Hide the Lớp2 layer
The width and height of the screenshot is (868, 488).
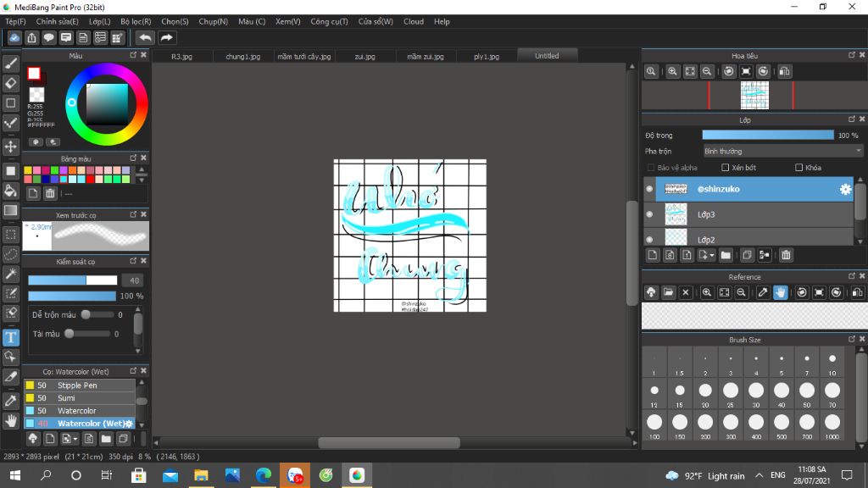pyautogui.click(x=649, y=240)
